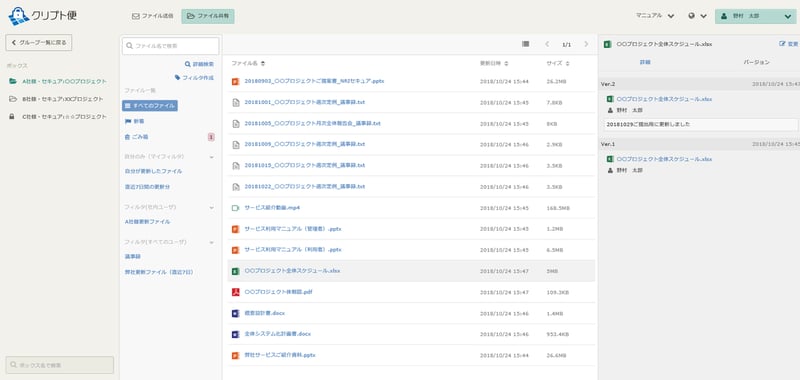Viewport: 800px width, 380px height.
Task: Sort by サイズ column
Action: pyautogui.click(x=558, y=64)
